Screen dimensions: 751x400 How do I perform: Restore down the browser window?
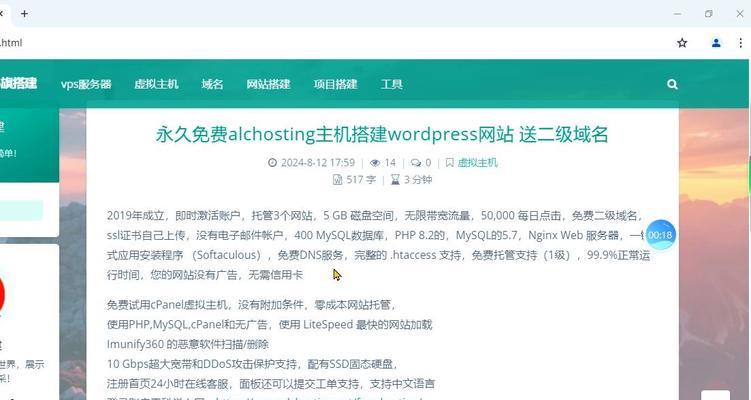coord(709,14)
